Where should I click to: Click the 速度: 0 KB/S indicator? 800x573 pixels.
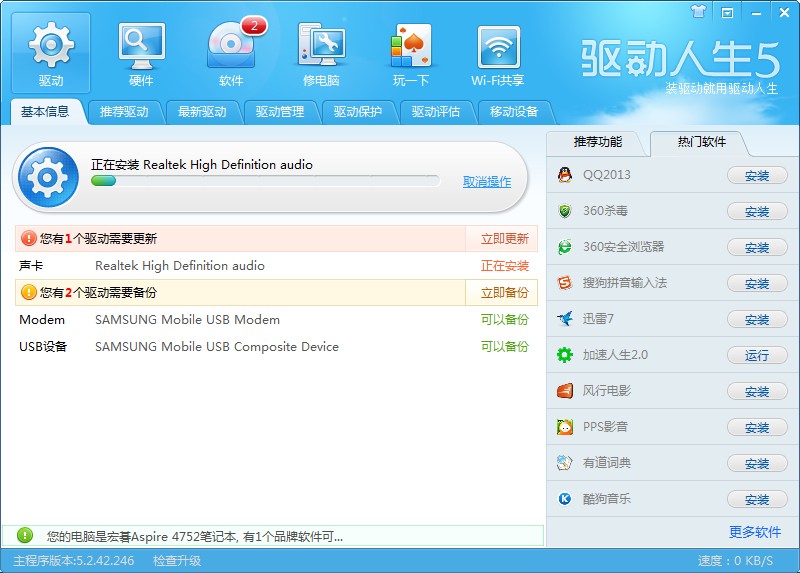pyautogui.click(x=735, y=561)
